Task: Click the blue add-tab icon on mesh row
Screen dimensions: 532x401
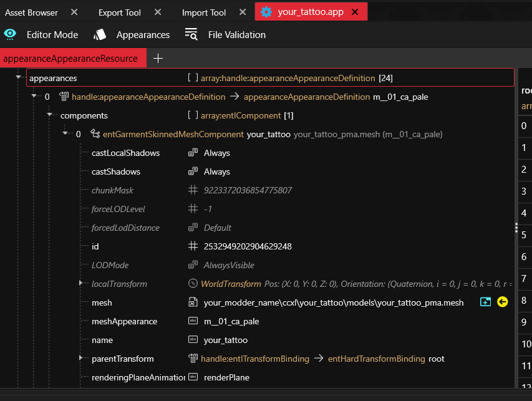Action: [x=486, y=302]
